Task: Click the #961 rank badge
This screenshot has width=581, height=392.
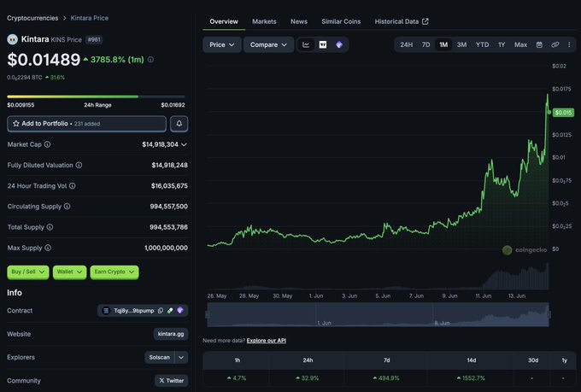Action: (x=94, y=39)
